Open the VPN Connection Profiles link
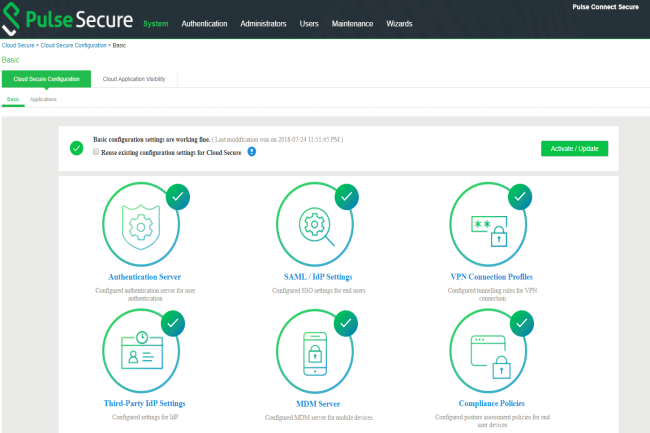 tap(491, 276)
